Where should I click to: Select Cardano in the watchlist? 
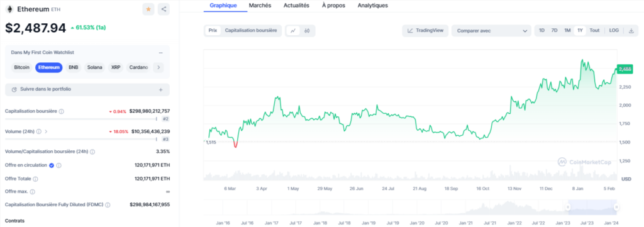(138, 67)
